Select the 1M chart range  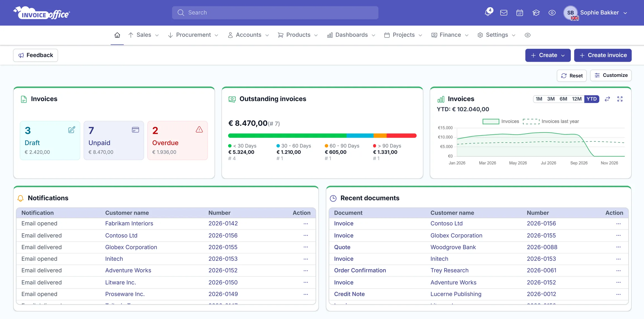coord(539,99)
